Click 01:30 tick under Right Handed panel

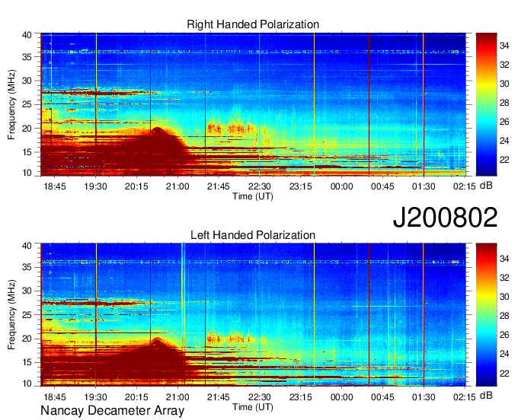[x=424, y=186]
